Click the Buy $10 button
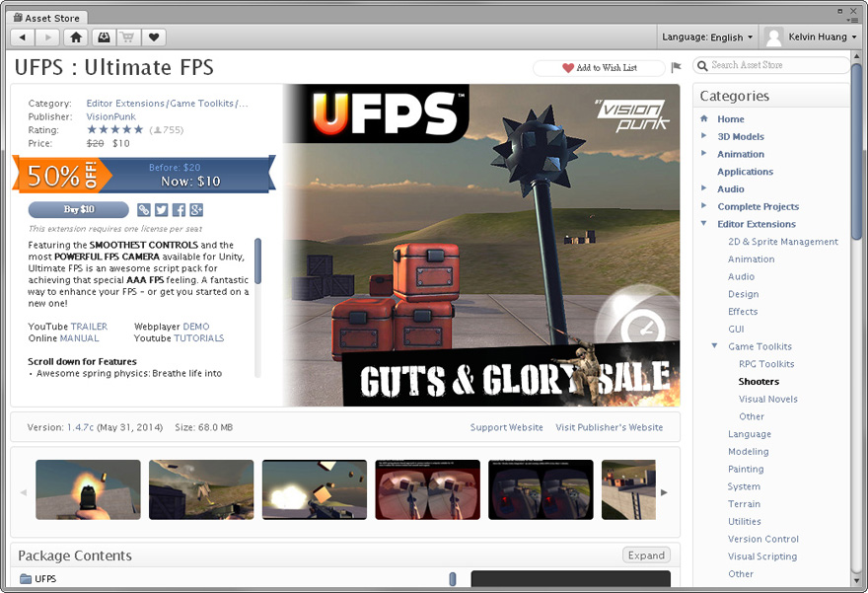This screenshot has height=593, width=868. tap(79, 210)
